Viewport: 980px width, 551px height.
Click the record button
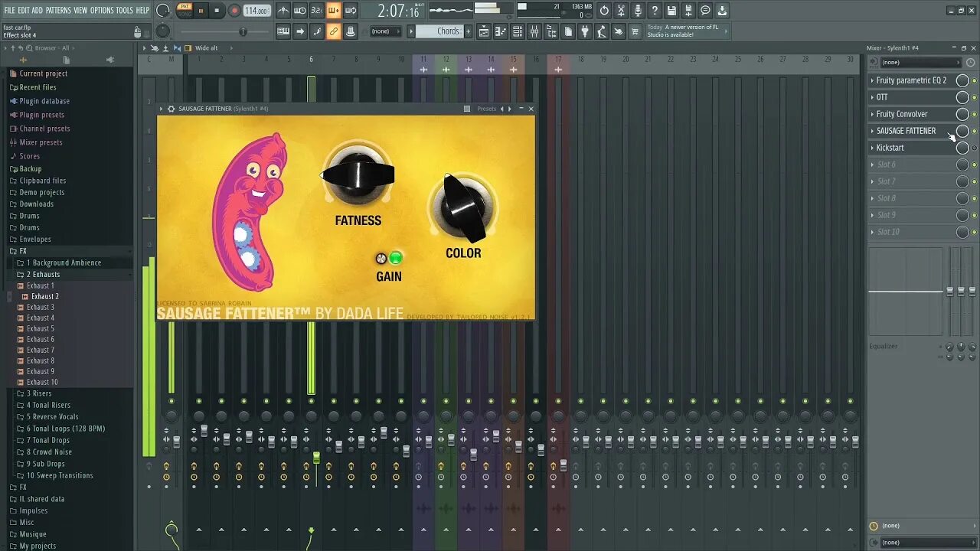click(x=234, y=11)
